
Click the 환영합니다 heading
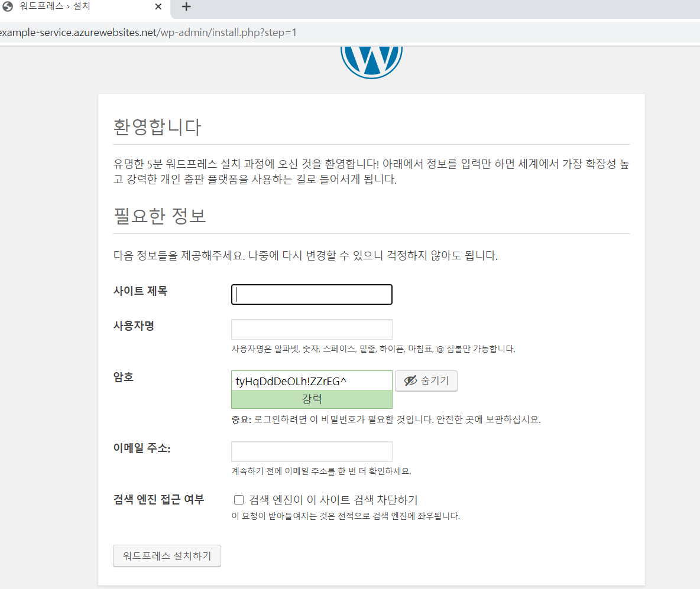click(157, 127)
